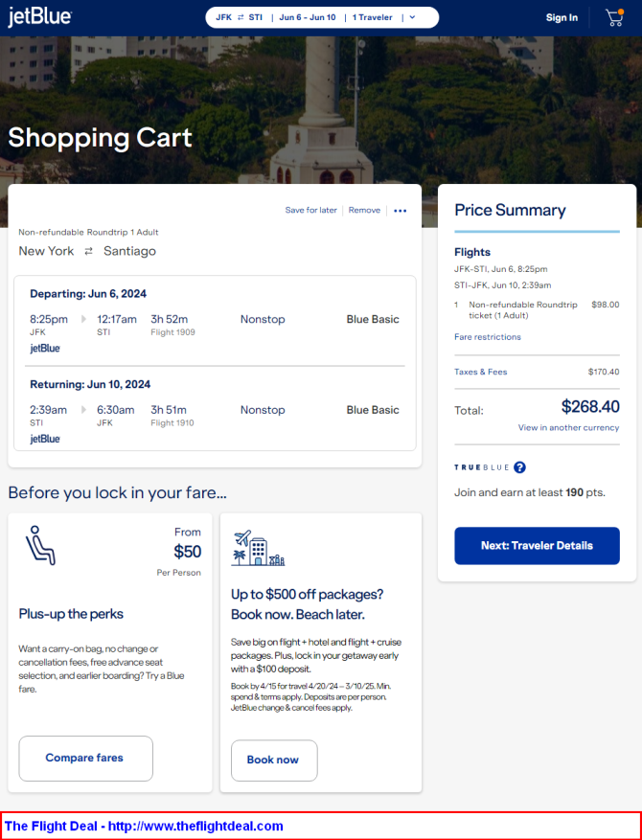Expand the trip search summary chevron
This screenshot has height=840, width=642.
412,17
